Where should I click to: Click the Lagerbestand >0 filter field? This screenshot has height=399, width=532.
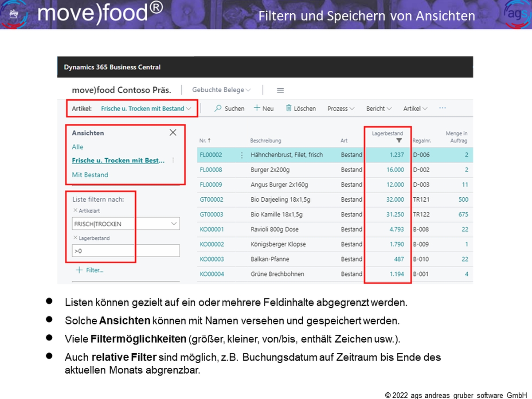point(126,251)
